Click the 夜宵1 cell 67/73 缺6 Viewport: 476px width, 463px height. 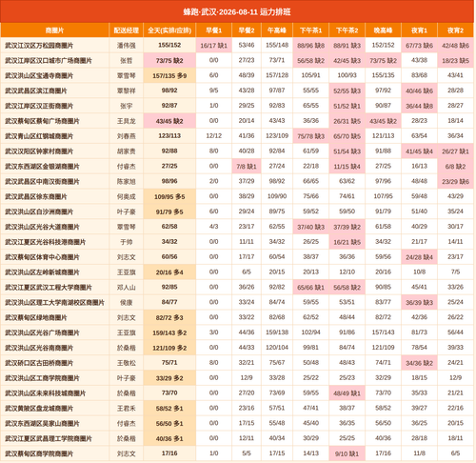click(420, 46)
